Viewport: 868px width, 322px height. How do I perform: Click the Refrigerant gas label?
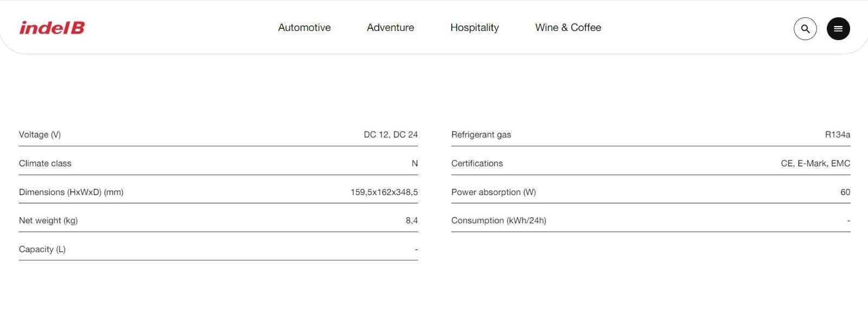tap(481, 134)
